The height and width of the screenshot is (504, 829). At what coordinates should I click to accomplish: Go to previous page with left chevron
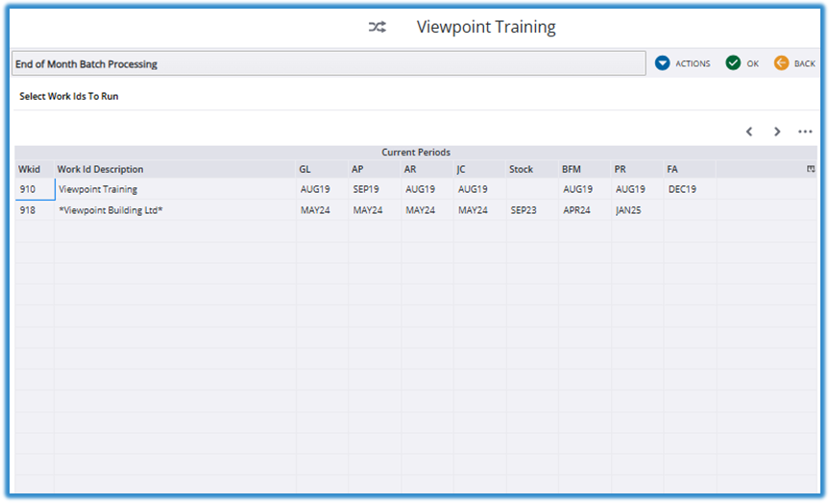pyautogui.click(x=749, y=132)
